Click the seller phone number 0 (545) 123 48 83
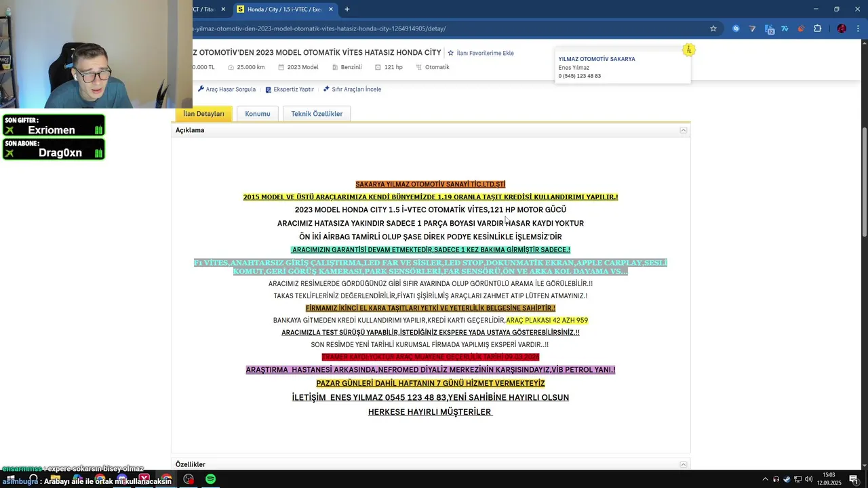The height and width of the screenshot is (488, 868). (x=580, y=76)
